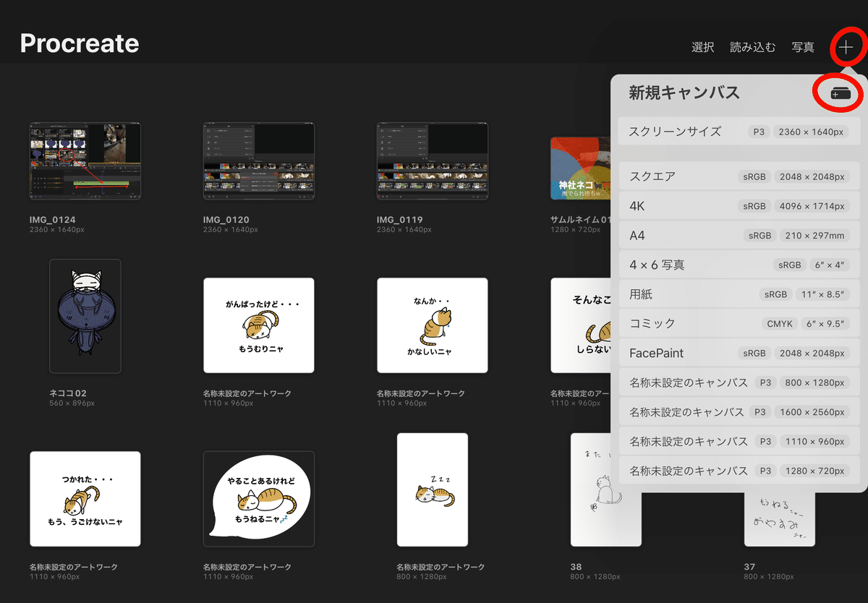Open the つかれた cat artwork

click(x=85, y=499)
